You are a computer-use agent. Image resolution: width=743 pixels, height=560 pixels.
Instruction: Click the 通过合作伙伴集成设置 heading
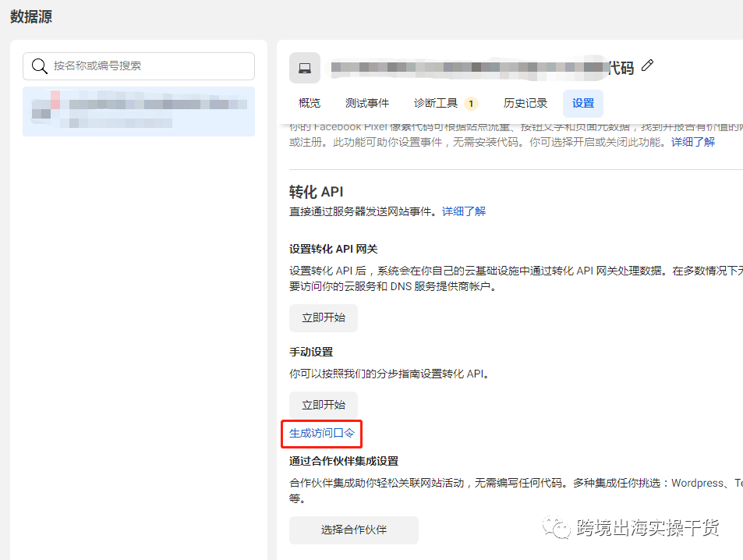click(344, 461)
